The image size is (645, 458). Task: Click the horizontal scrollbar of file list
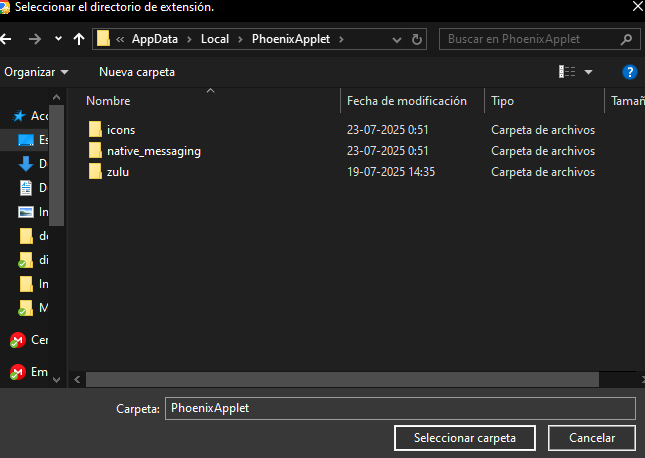(340, 379)
